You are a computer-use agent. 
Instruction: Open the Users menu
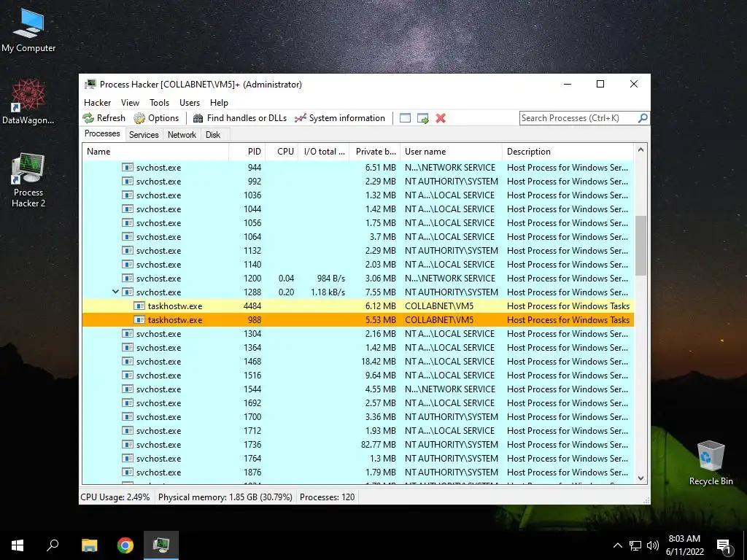(x=190, y=102)
